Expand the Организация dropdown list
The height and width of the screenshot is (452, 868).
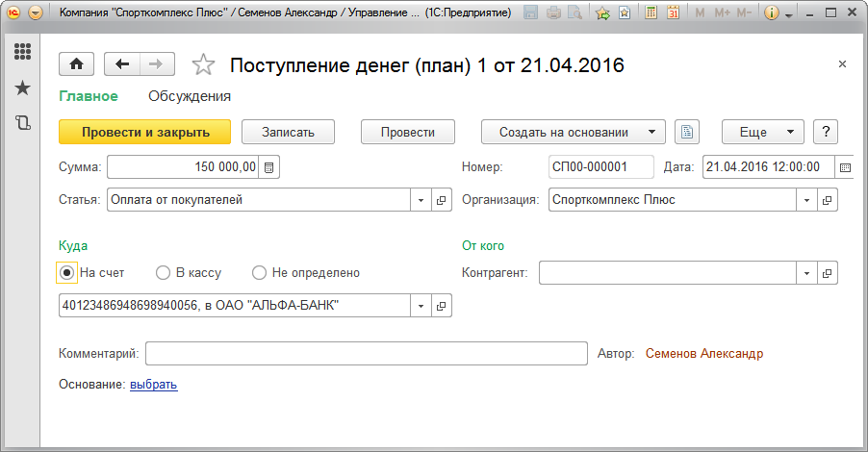coord(806,200)
